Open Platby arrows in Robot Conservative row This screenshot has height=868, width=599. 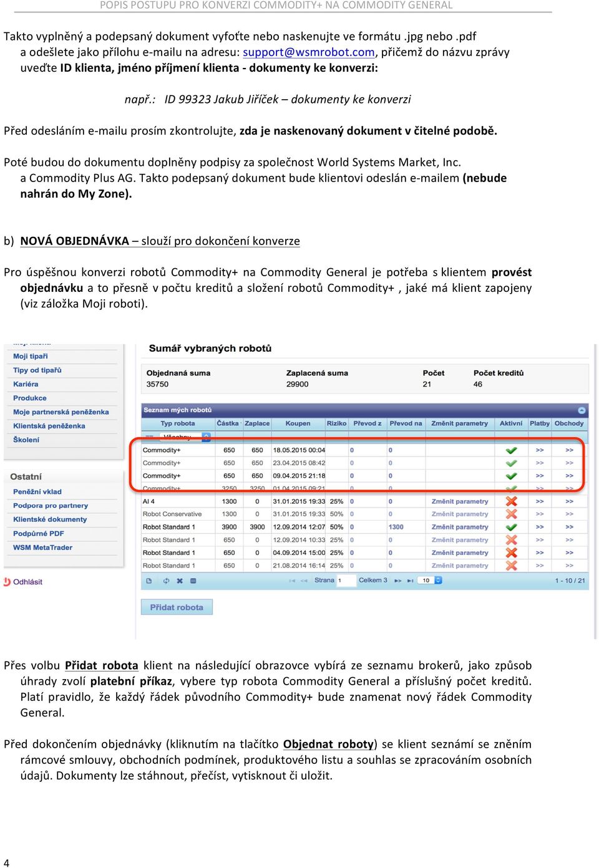540,514
